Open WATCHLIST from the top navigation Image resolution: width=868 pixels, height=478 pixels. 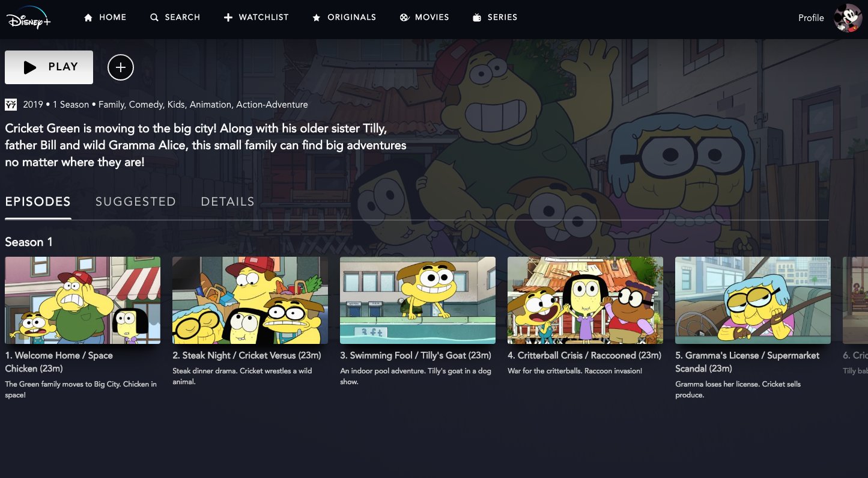coord(264,17)
